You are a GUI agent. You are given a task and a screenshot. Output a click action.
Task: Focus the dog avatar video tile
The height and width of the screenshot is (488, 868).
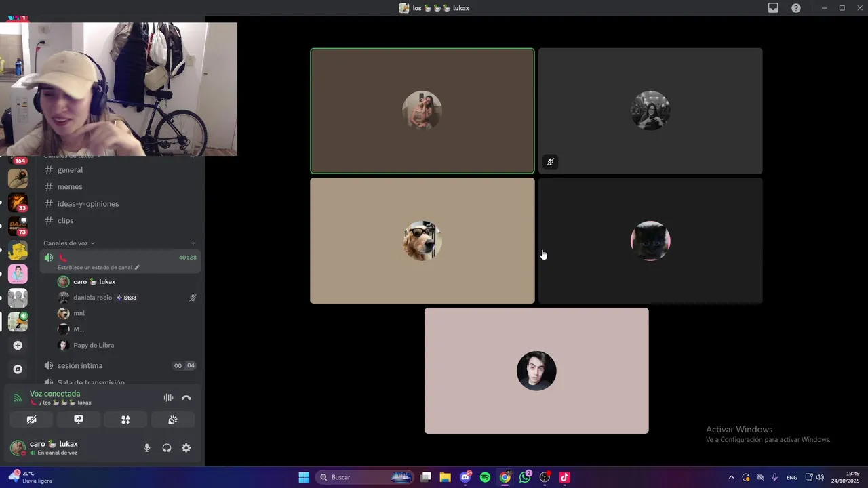[422, 241]
